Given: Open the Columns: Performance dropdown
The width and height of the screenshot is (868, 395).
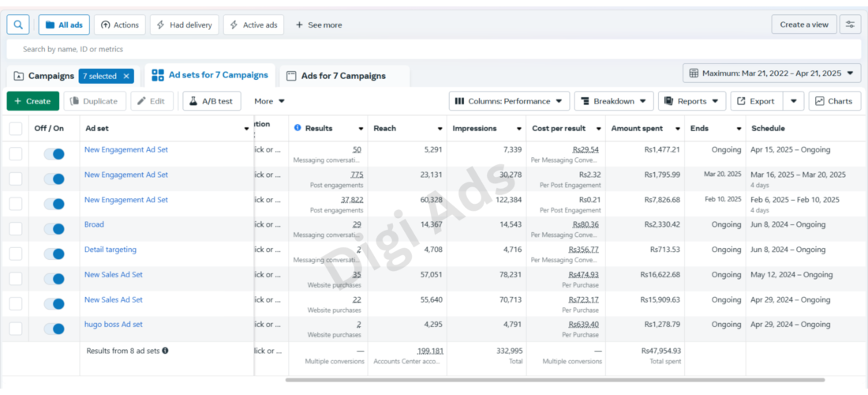Looking at the screenshot, I should [x=509, y=101].
